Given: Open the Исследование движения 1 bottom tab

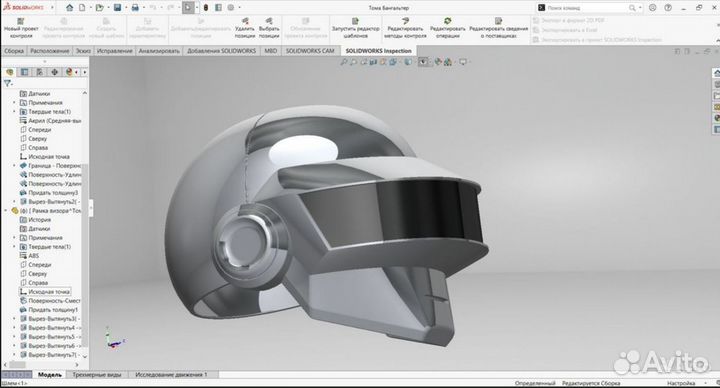Looking at the screenshot, I should pos(171,375).
